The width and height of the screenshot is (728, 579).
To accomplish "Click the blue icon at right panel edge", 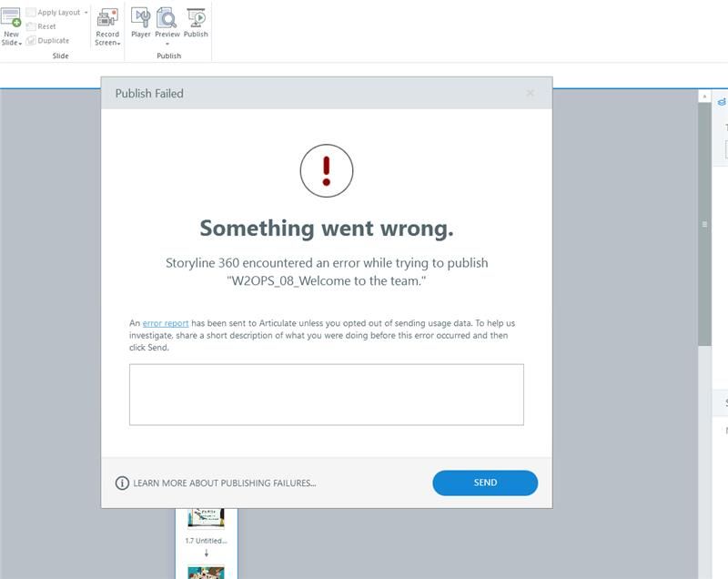I will point(722,102).
